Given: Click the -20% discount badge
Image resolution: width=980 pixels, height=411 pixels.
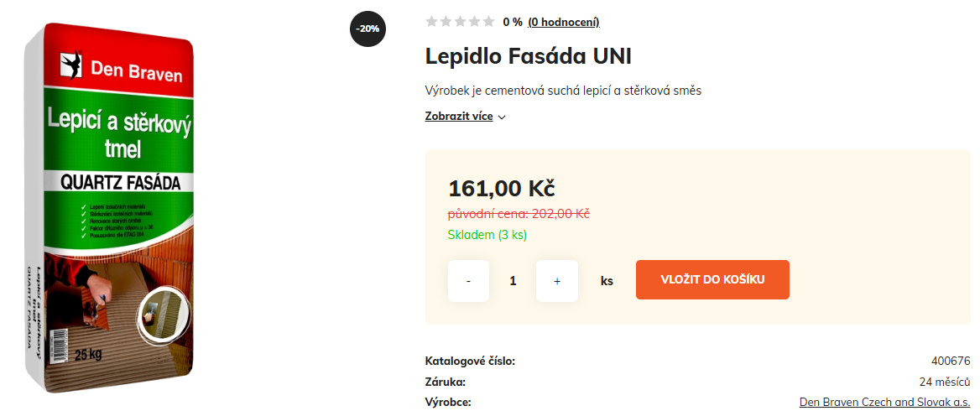Looking at the screenshot, I should click(367, 29).
